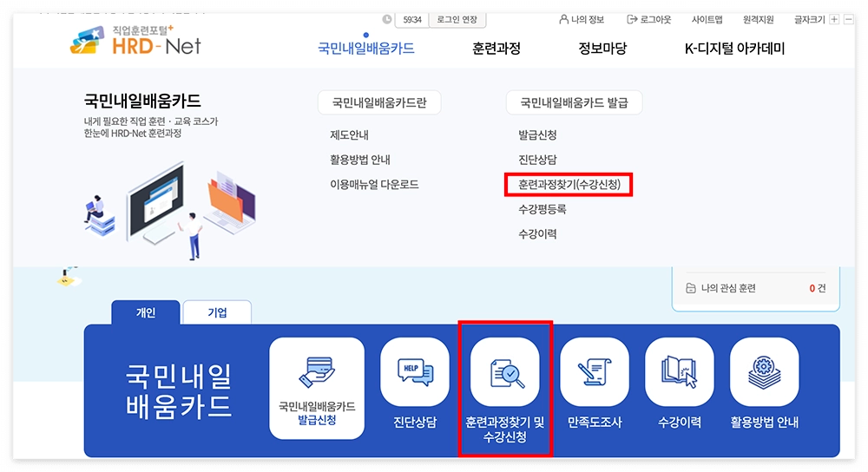This screenshot has width=868, height=472.
Task: Click 국민내일배움카드 발급 submenu header
Action: (x=574, y=102)
